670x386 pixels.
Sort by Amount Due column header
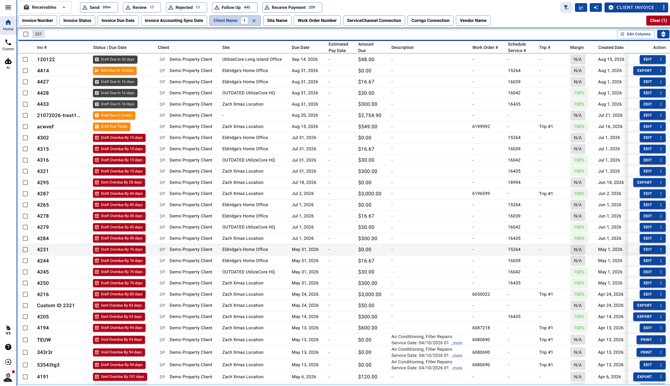point(366,47)
